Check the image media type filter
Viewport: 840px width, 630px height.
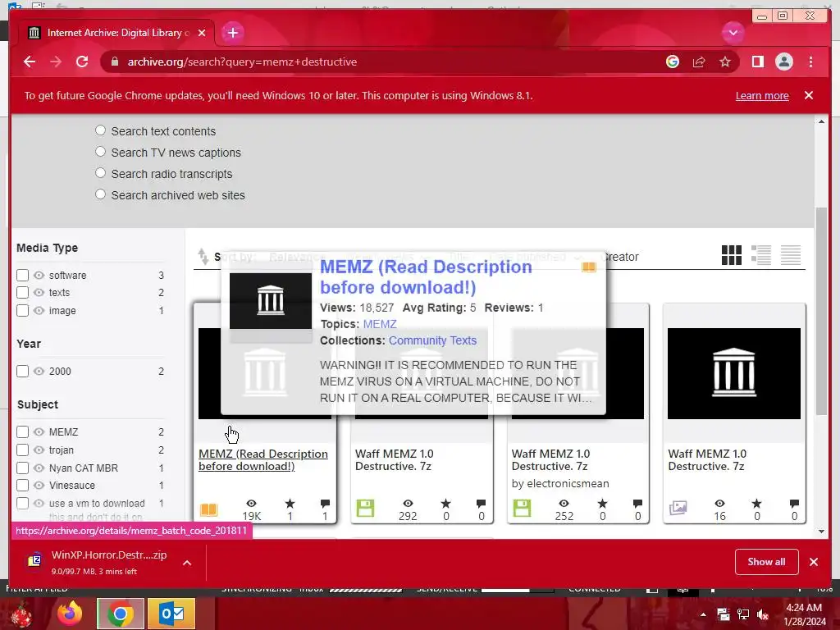(x=22, y=311)
